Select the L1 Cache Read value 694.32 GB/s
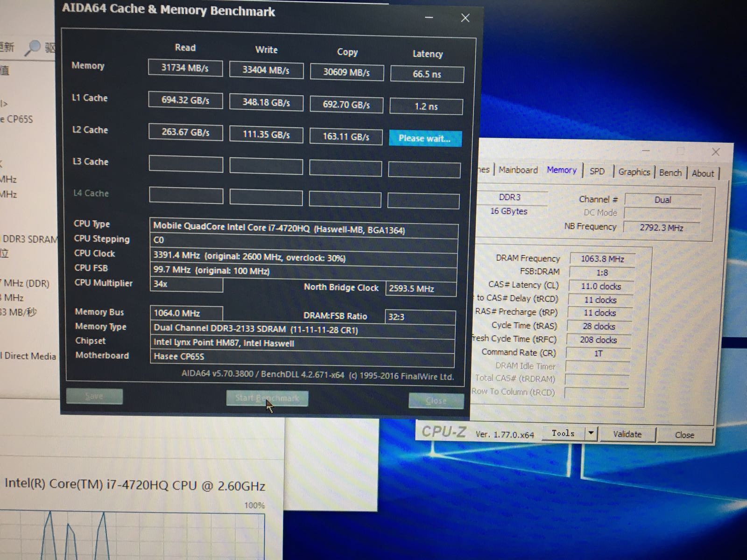The image size is (747, 560). [x=185, y=100]
